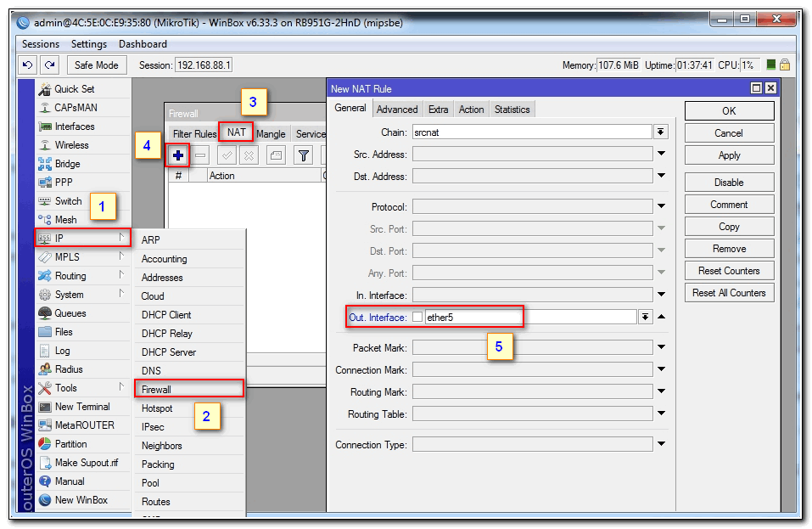Viewport: 812px width, 529px height.
Task: Click the blue plus add rule icon
Action: click(x=178, y=155)
